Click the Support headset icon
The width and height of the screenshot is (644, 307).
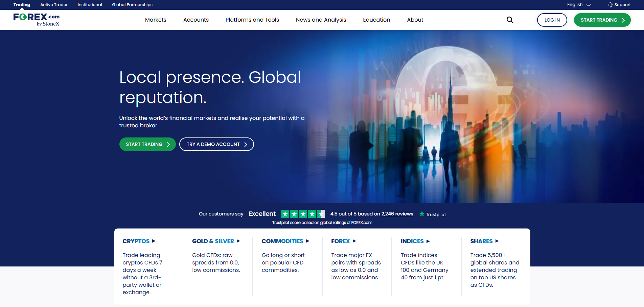(610, 5)
